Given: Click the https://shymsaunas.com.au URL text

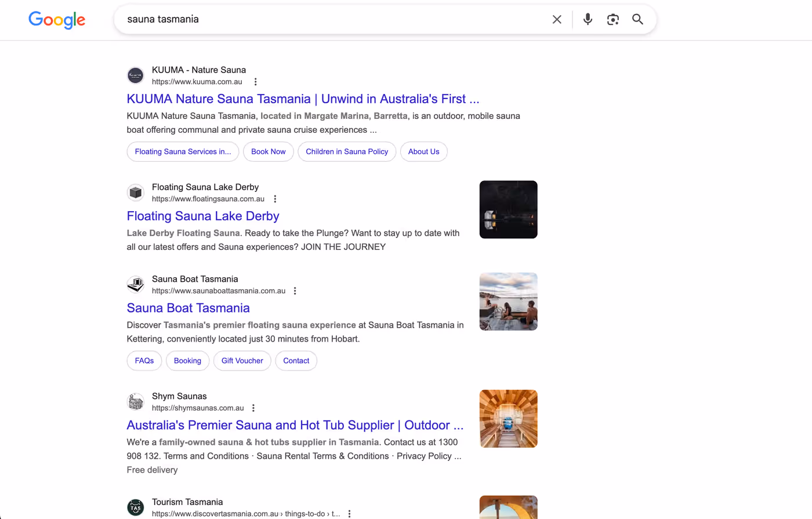Looking at the screenshot, I should pos(198,408).
